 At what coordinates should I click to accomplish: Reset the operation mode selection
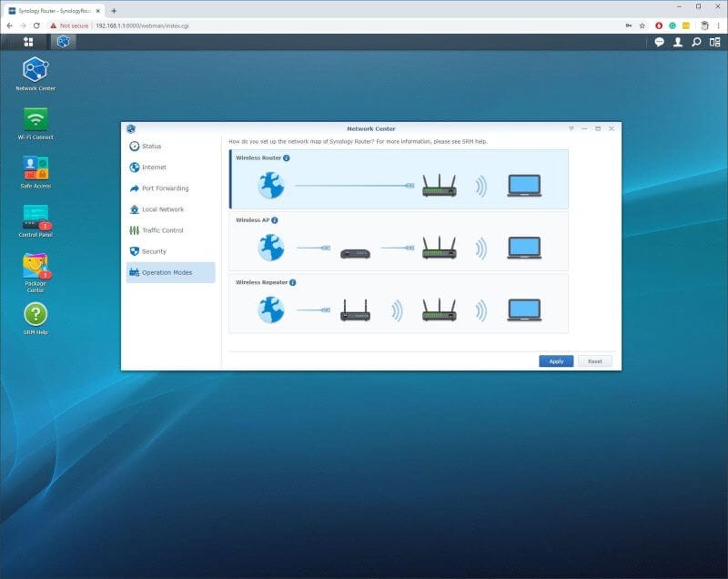click(595, 361)
